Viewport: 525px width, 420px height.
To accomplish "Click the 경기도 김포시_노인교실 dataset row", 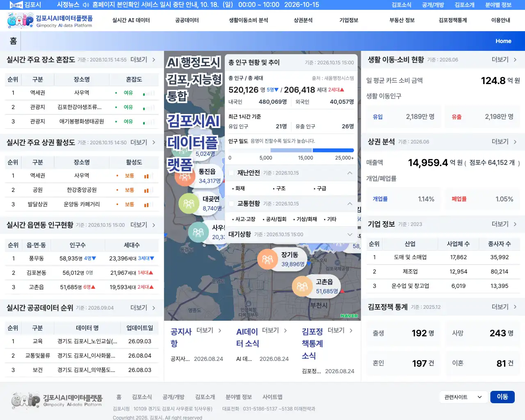I will click(82, 341).
